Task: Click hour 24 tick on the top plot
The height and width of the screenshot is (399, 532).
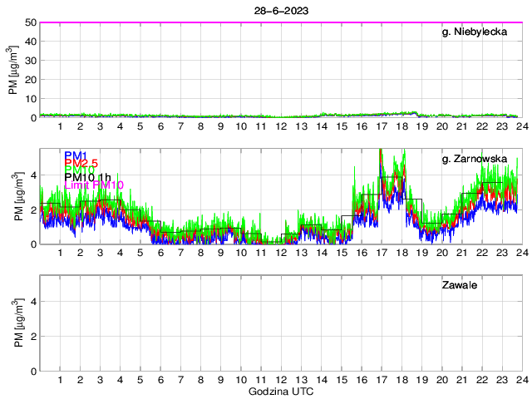Action: pyautogui.click(x=521, y=126)
